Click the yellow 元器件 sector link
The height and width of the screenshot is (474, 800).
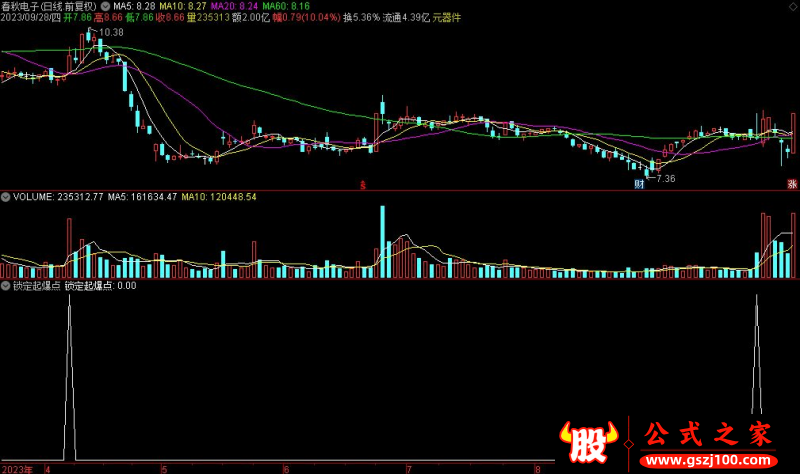point(448,18)
